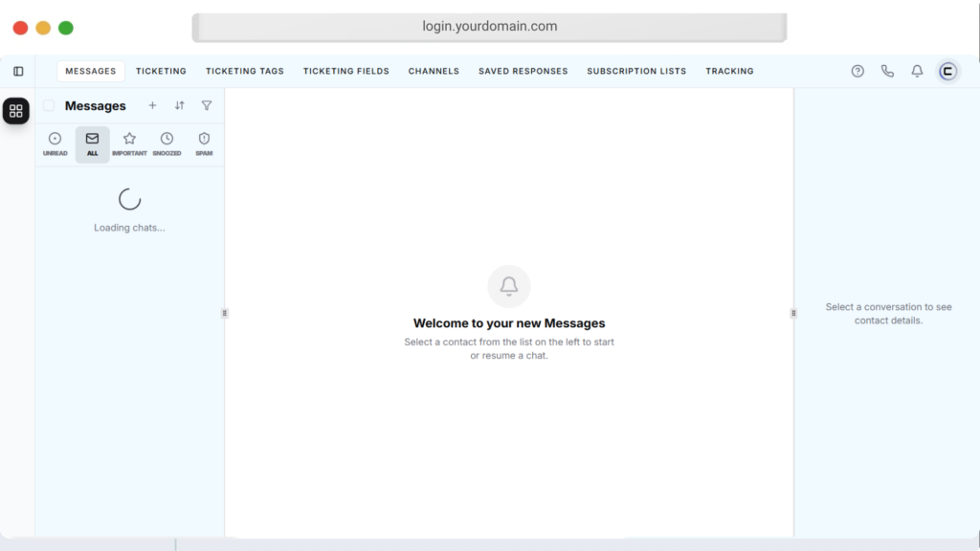Sort messages using the arrows icon
Screen dimensions: 980x551
tap(179, 105)
